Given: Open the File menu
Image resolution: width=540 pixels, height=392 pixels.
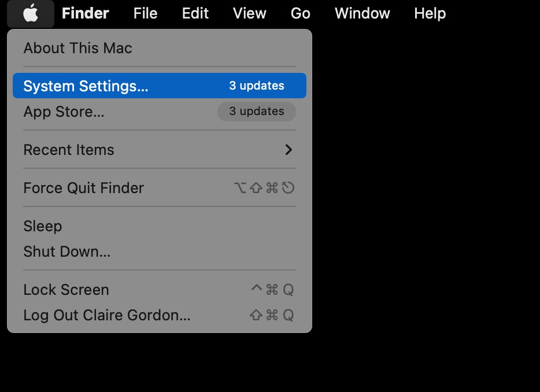Looking at the screenshot, I should point(145,13).
